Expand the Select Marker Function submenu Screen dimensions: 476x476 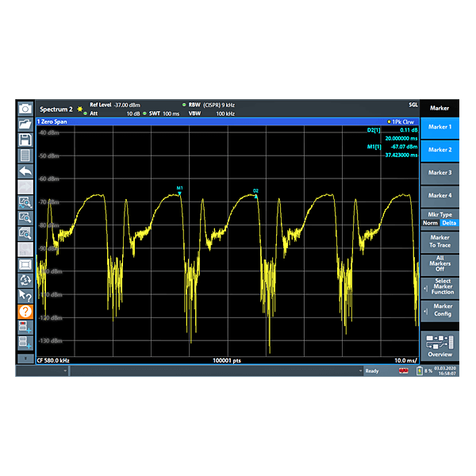point(440,286)
